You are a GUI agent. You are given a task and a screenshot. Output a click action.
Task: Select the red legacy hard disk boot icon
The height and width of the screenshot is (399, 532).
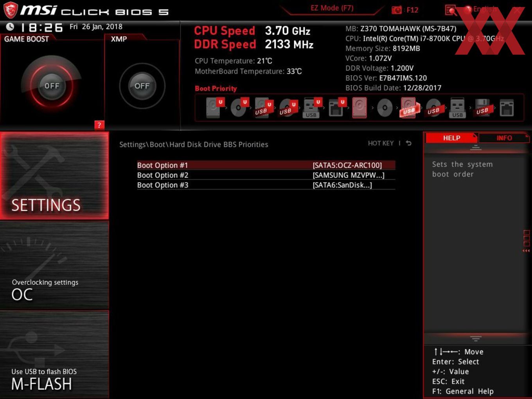coord(359,108)
